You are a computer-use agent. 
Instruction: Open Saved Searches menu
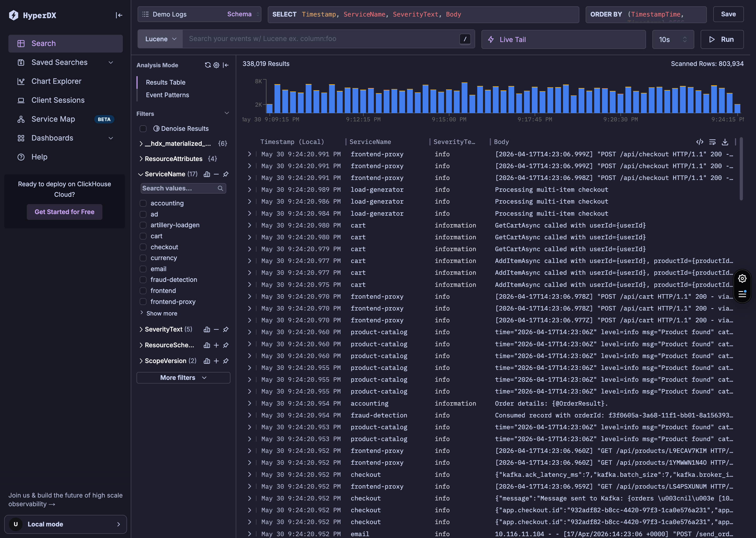[x=66, y=63]
